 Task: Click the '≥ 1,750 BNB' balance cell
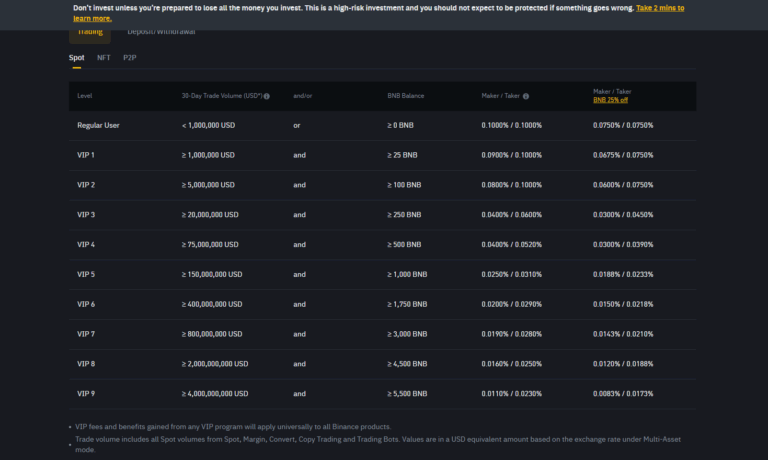pyautogui.click(x=407, y=305)
